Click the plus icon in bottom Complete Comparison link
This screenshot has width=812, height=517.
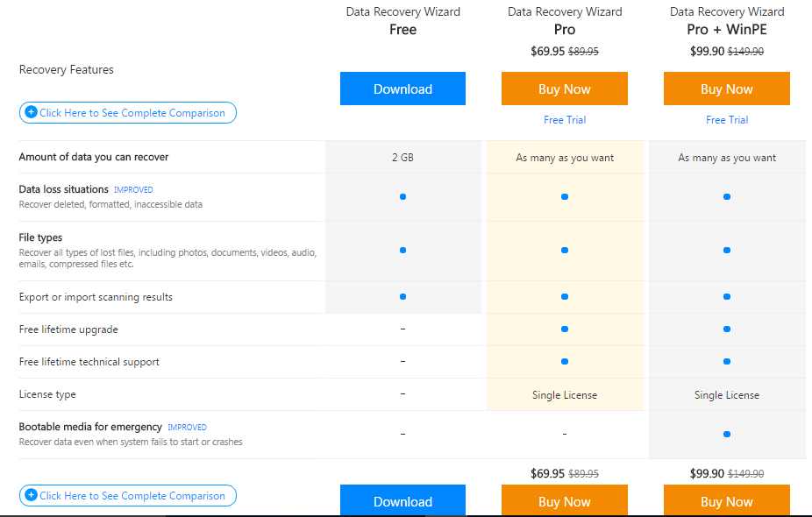(31, 495)
